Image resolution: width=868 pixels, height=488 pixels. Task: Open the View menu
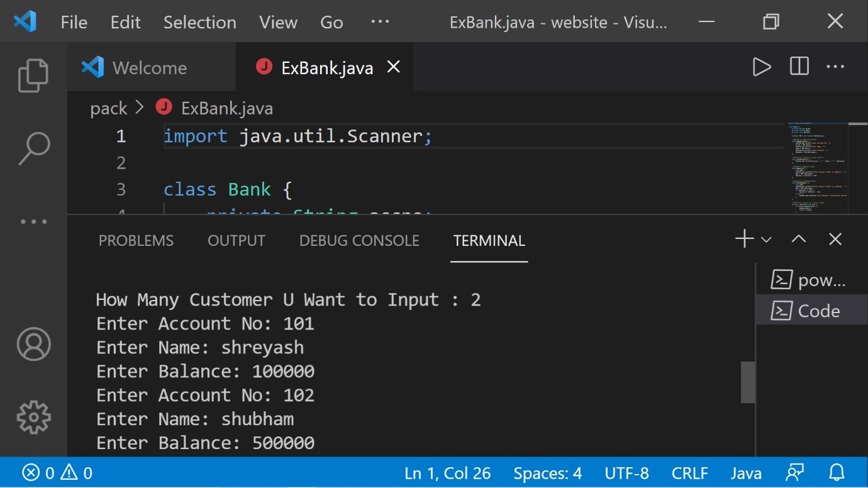277,22
